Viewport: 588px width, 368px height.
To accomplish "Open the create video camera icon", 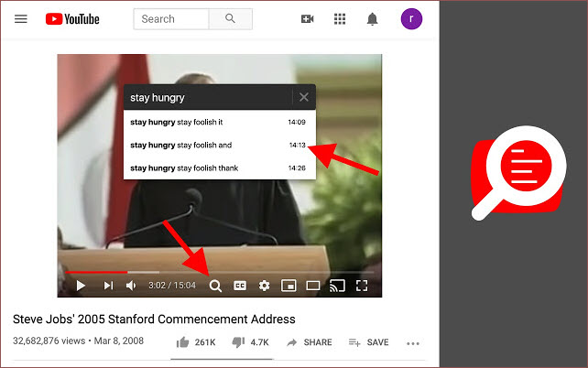I will [x=308, y=19].
